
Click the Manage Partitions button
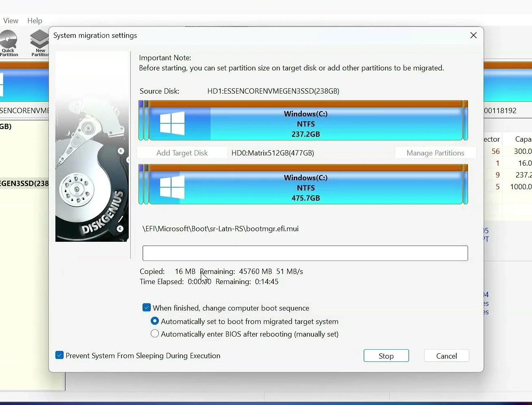pyautogui.click(x=435, y=153)
